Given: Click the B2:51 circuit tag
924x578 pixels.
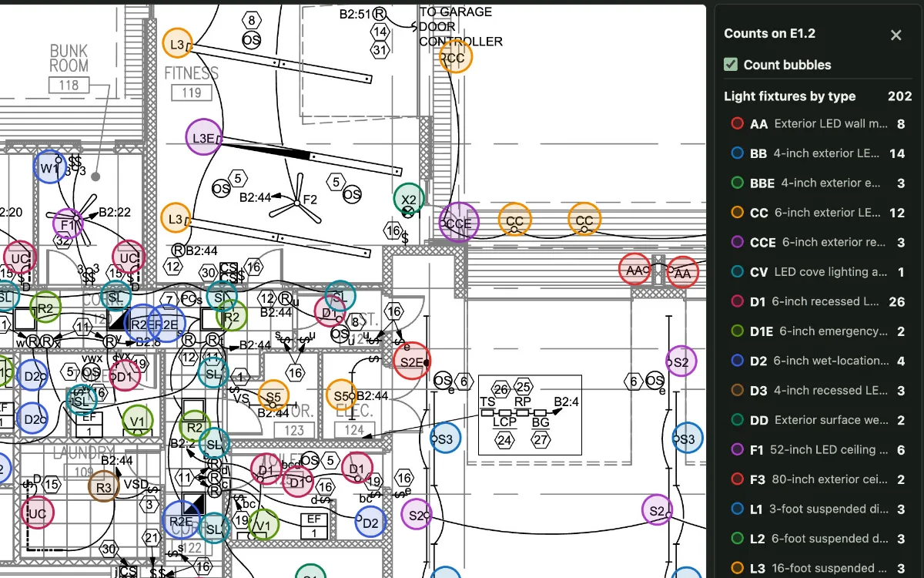Looking at the screenshot, I should (x=356, y=14).
